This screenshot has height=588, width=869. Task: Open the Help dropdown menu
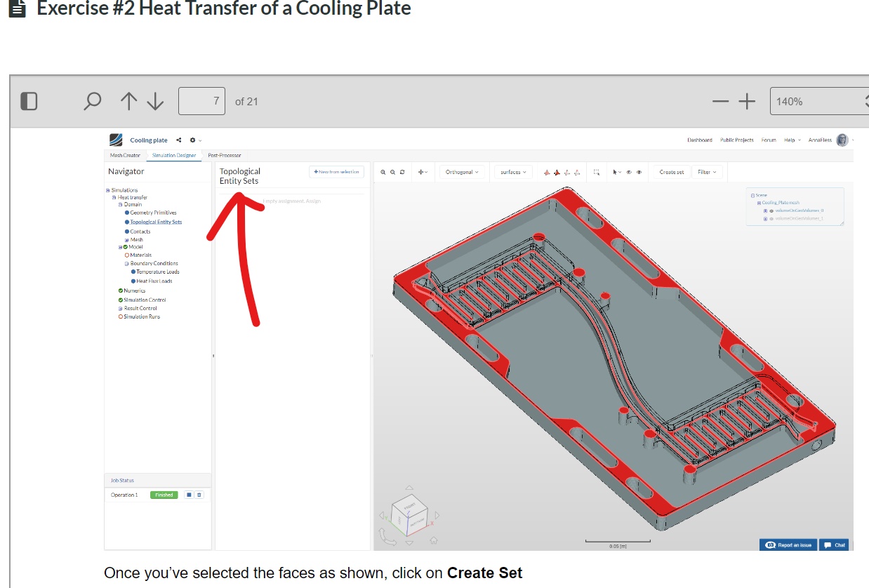(792, 140)
